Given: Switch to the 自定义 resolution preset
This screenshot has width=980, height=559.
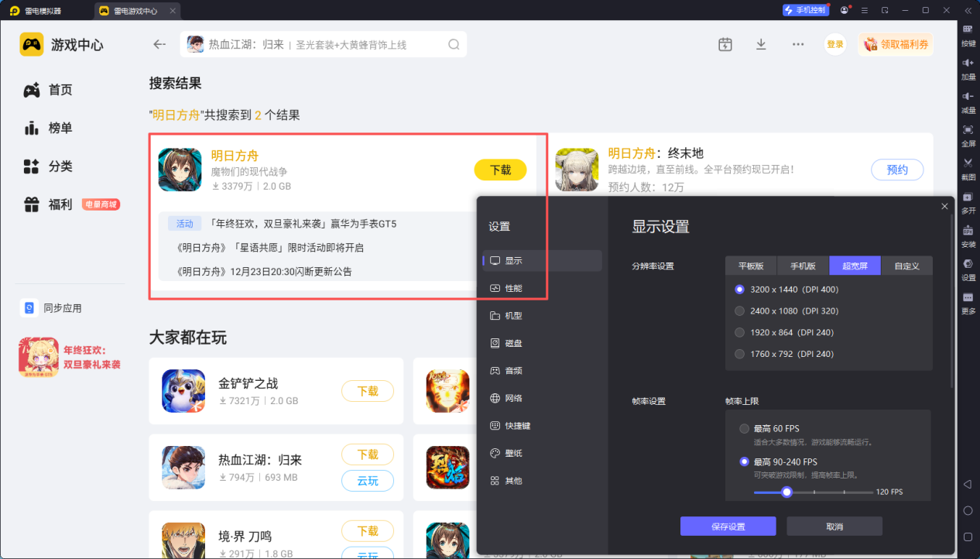Looking at the screenshot, I should click(x=906, y=266).
